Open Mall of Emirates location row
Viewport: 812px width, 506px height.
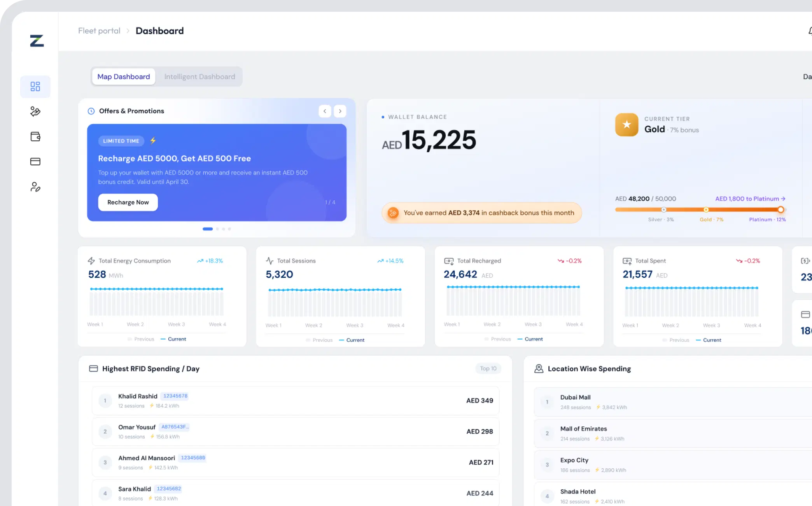[673, 433]
